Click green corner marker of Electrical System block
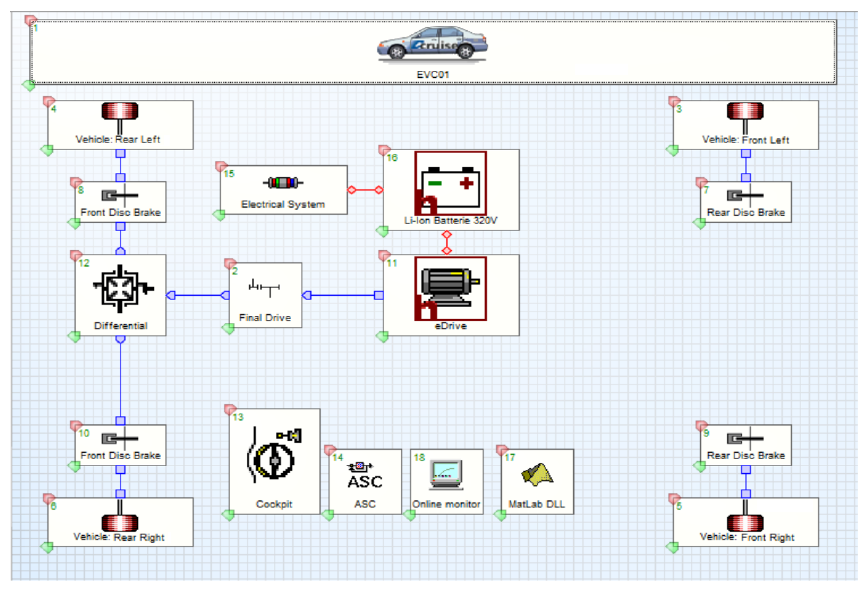This screenshot has width=868, height=593. point(219,215)
